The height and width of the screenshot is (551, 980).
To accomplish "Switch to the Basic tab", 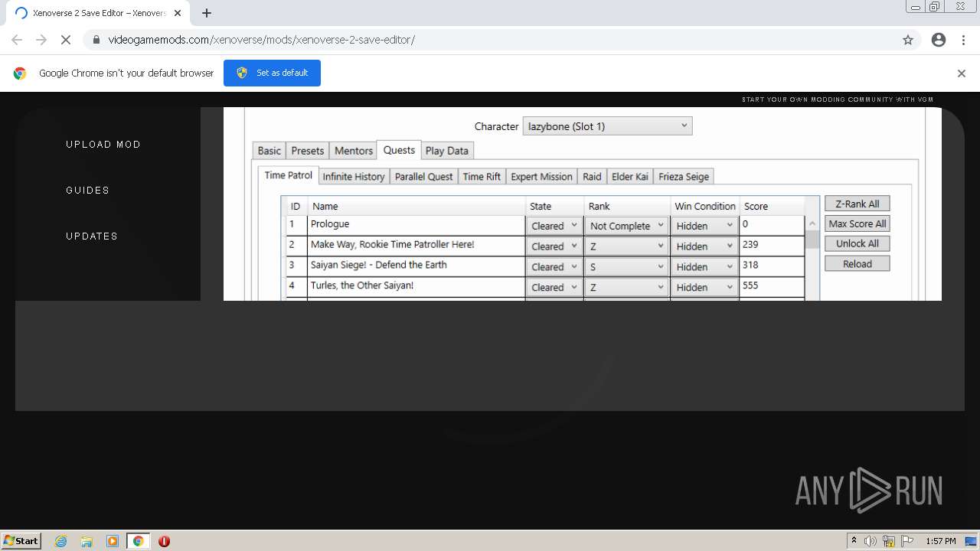I will coord(269,151).
